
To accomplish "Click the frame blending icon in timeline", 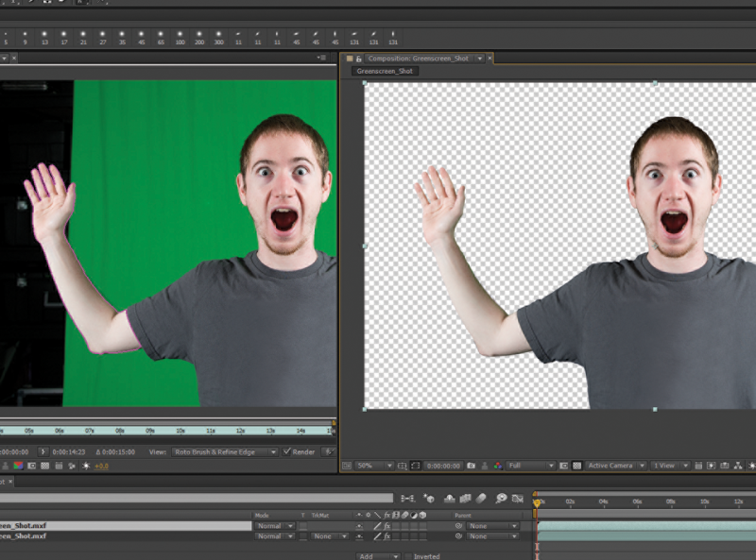I will pos(464,498).
